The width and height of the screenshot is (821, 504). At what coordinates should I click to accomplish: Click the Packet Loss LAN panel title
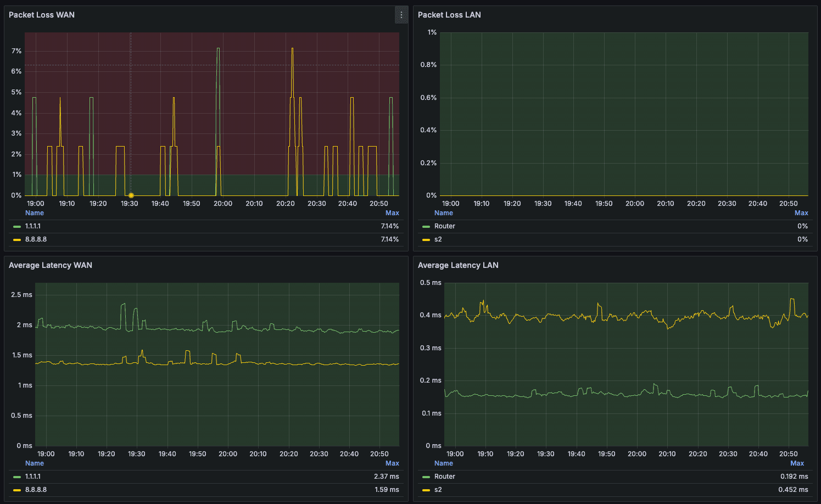tap(449, 15)
